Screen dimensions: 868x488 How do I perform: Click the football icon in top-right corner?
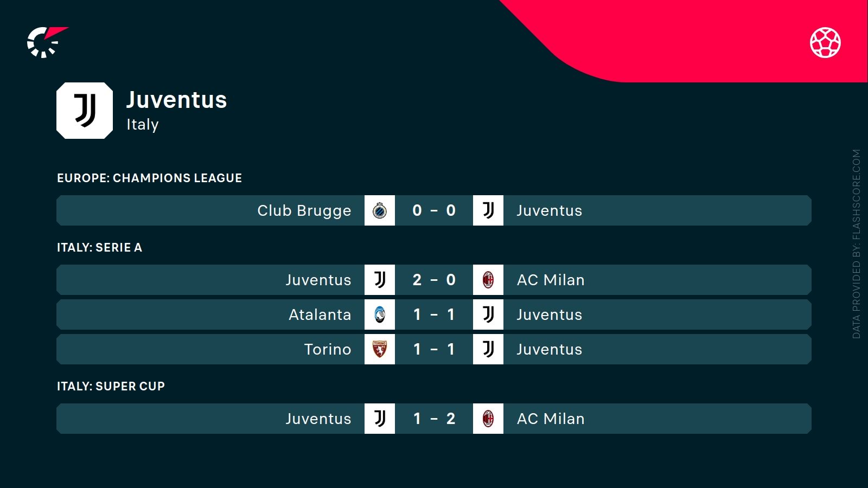825,42
